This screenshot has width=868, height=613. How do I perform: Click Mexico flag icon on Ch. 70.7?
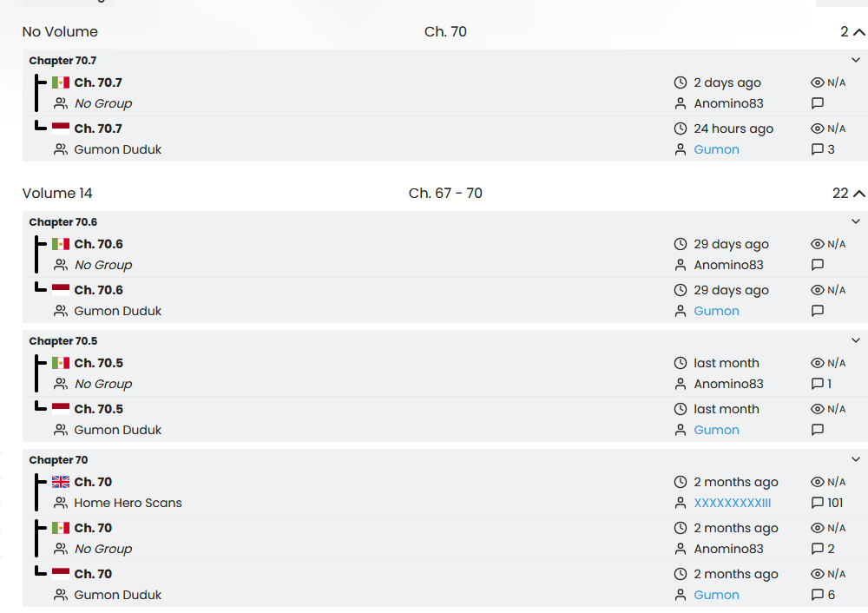coord(61,82)
